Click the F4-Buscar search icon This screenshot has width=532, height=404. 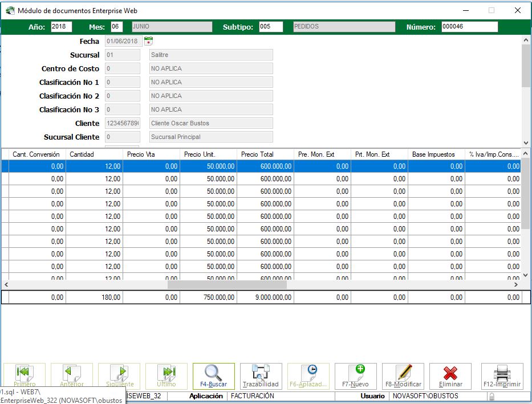[x=213, y=373]
